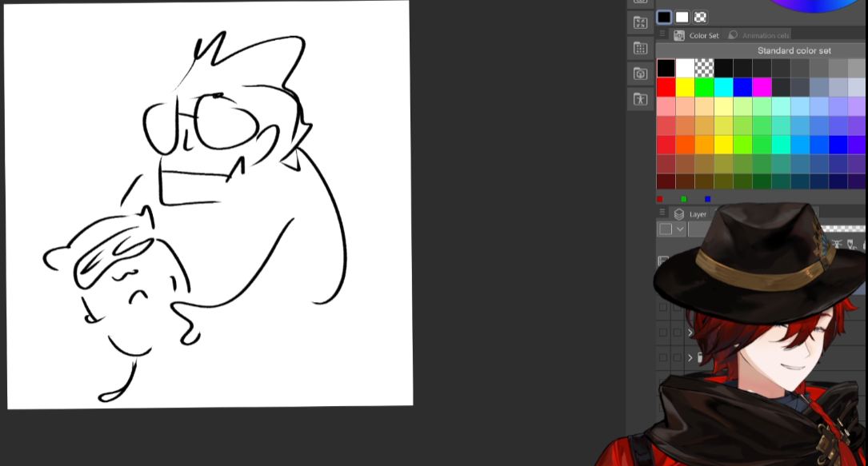Select the black main color chip
868x466 pixels.
664,17
